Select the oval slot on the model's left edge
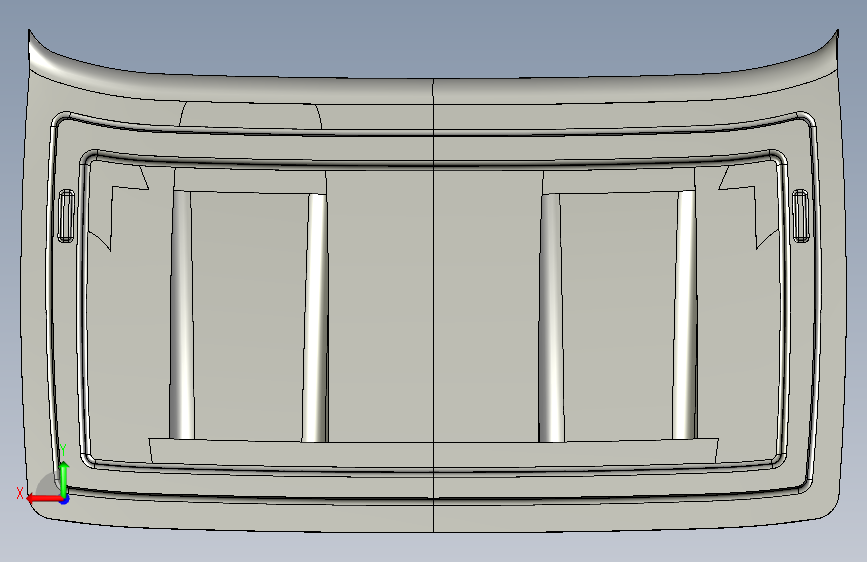 (x=66, y=216)
